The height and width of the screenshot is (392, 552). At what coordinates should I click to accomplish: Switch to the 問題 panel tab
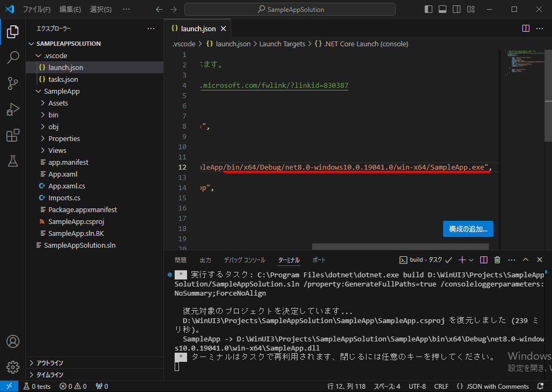tap(181, 260)
